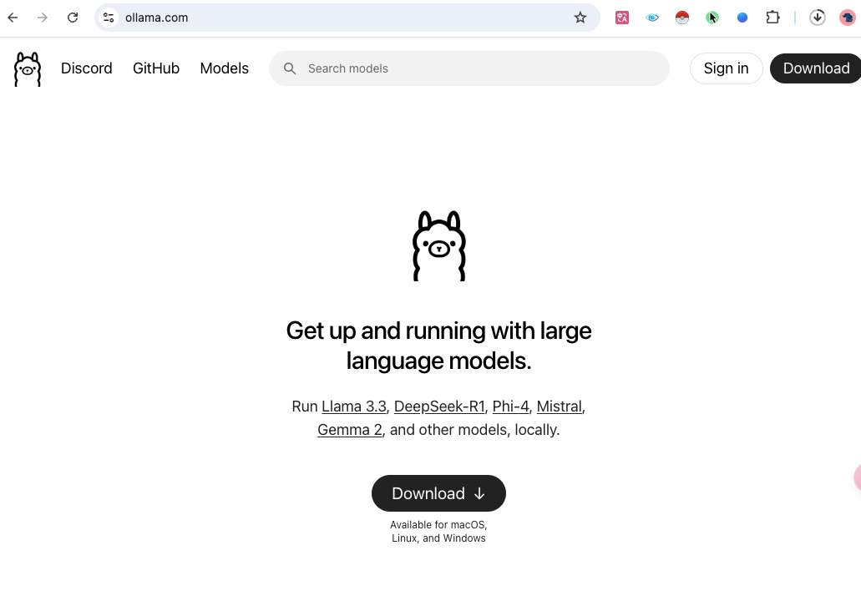Open the Phi-4 link
This screenshot has height=616, width=861.
click(x=510, y=406)
